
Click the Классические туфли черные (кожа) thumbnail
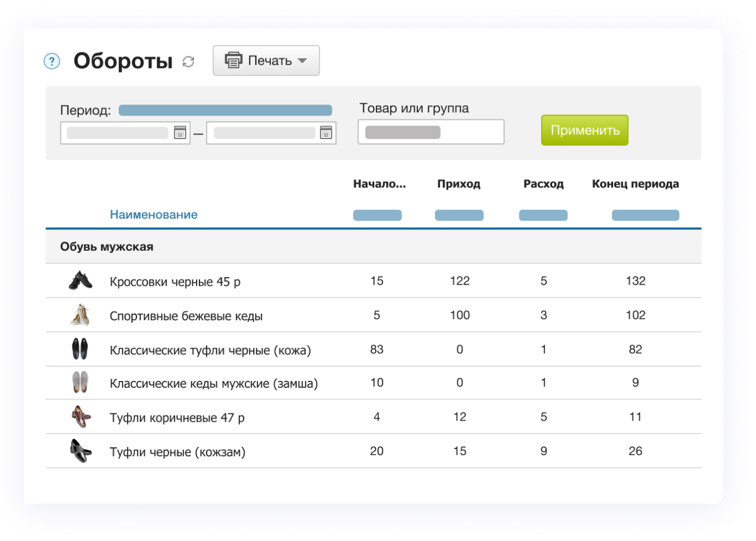click(80, 349)
